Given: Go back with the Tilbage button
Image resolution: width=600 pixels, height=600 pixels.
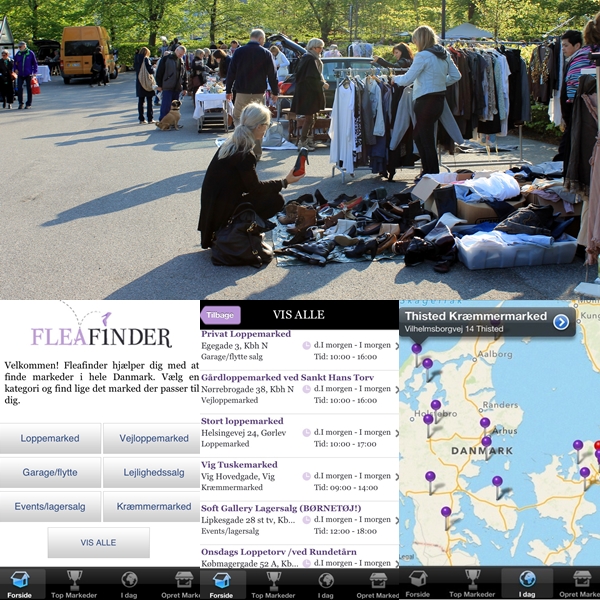Looking at the screenshot, I should point(221,315).
